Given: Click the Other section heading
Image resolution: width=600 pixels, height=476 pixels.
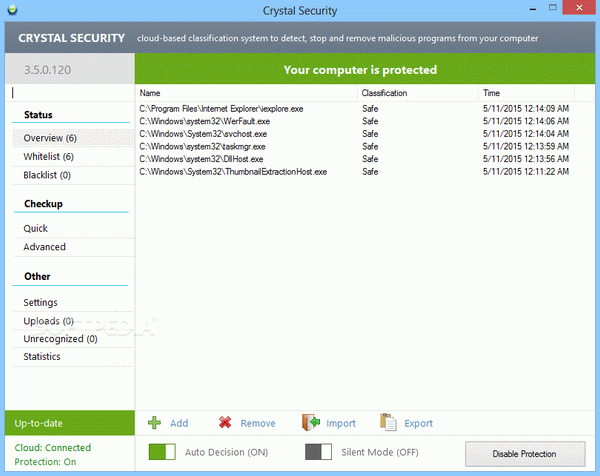Looking at the screenshot, I should coord(37,276).
